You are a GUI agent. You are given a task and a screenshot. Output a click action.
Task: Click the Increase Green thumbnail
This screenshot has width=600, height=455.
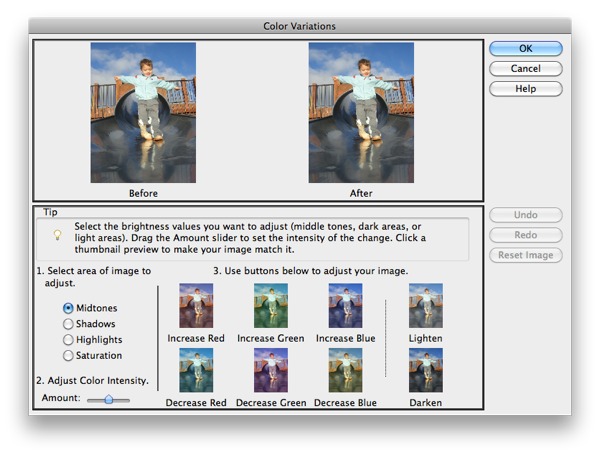(x=271, y=305)
